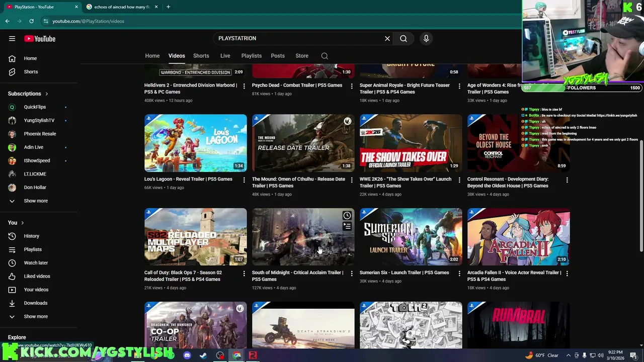Viewport: 644px width, 362px height.
Task: Open Don Hollar subscription channel
Action: tap(39, 188)
